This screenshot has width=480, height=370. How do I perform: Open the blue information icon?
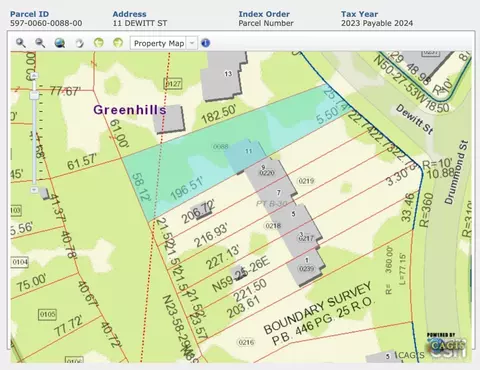click(206, 43)
